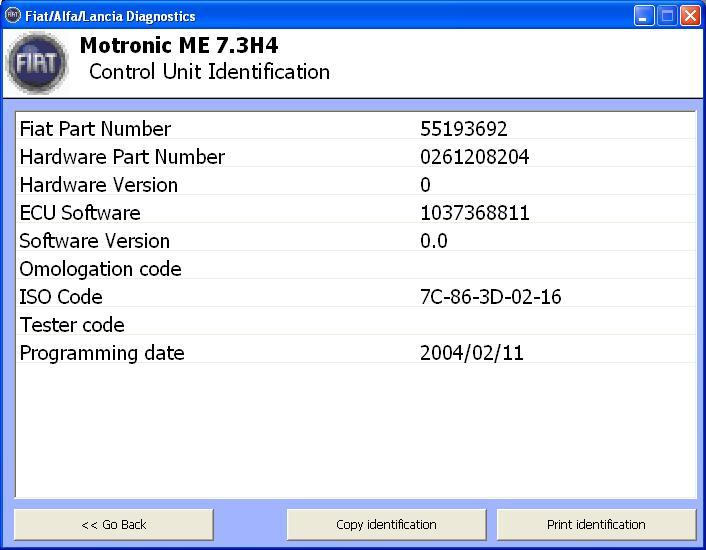This screenshot has width=706, height=550.
Task: Select the Hardware Version label
Action: click(x=99, y=185)
